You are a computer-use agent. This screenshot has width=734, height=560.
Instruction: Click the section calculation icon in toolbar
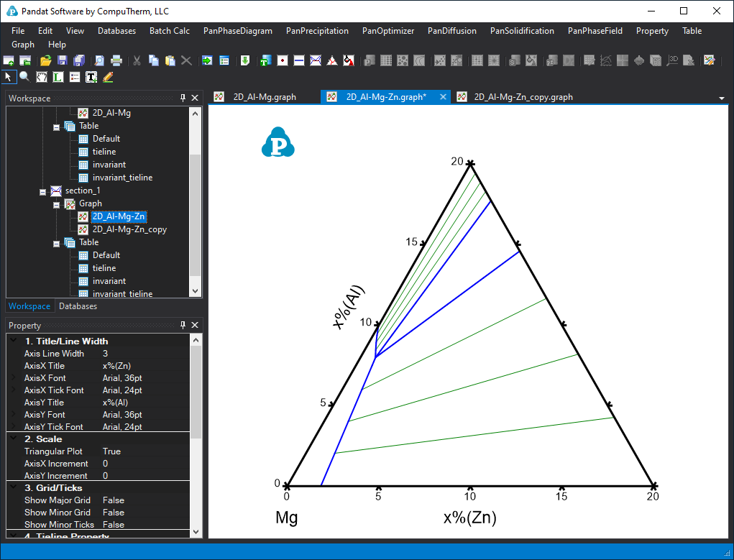[x=316, y=60]
